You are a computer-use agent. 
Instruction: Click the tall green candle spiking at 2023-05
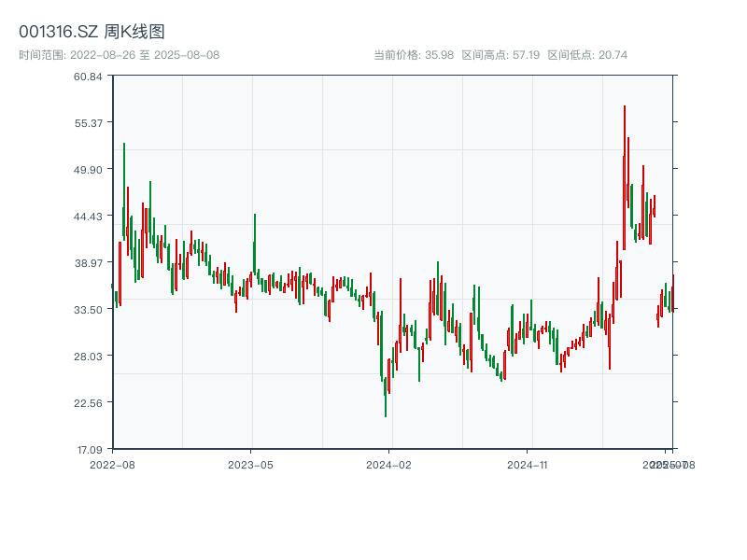(254, 244)
